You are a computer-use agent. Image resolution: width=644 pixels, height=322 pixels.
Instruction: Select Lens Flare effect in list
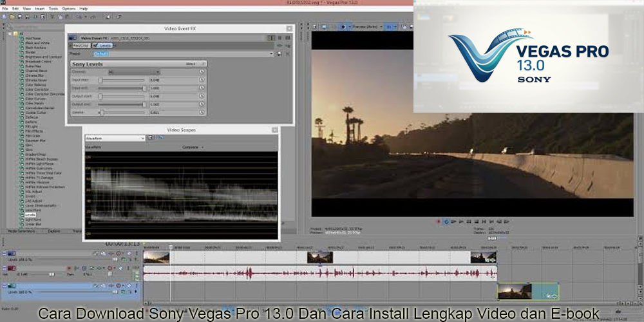point(33,210)
